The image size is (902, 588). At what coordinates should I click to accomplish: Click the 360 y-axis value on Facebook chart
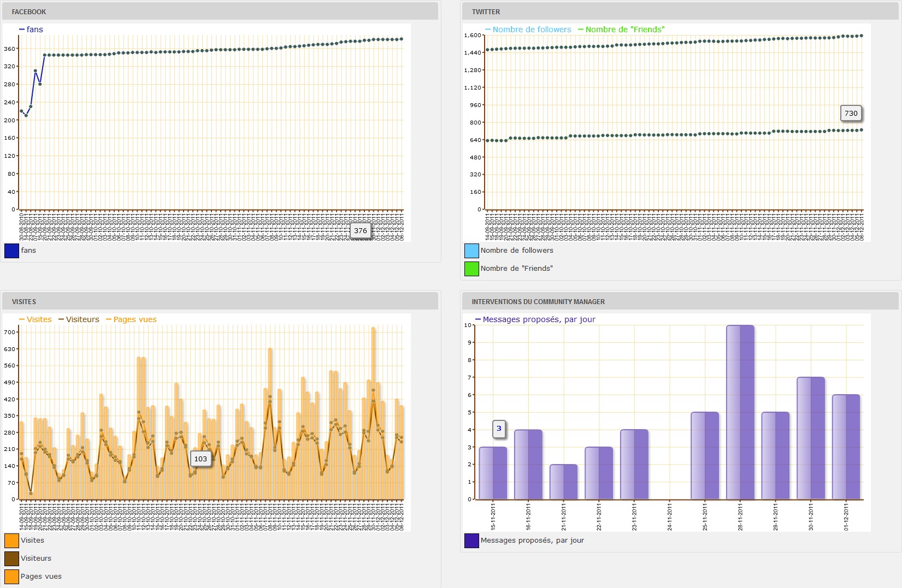[10, 49]
